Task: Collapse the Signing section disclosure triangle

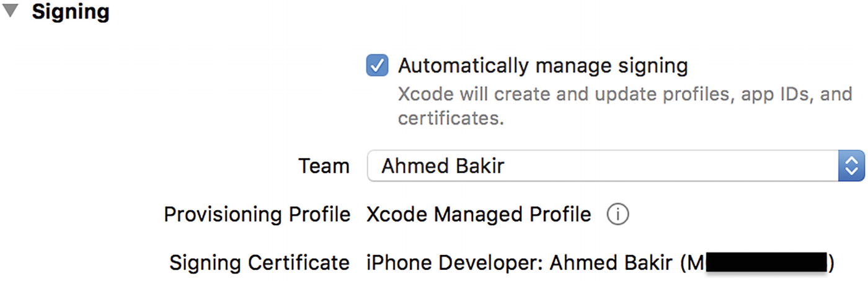Action: [11, 12]
